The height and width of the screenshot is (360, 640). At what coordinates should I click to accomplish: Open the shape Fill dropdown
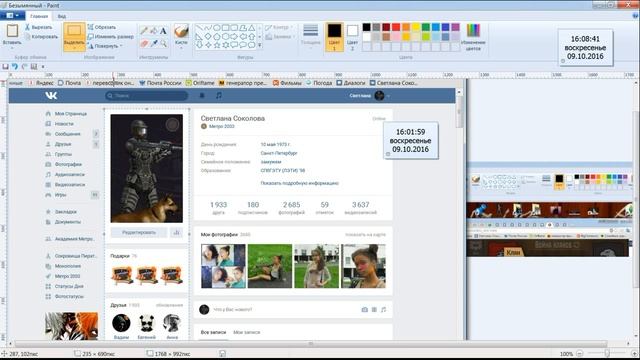click(279, 36)
